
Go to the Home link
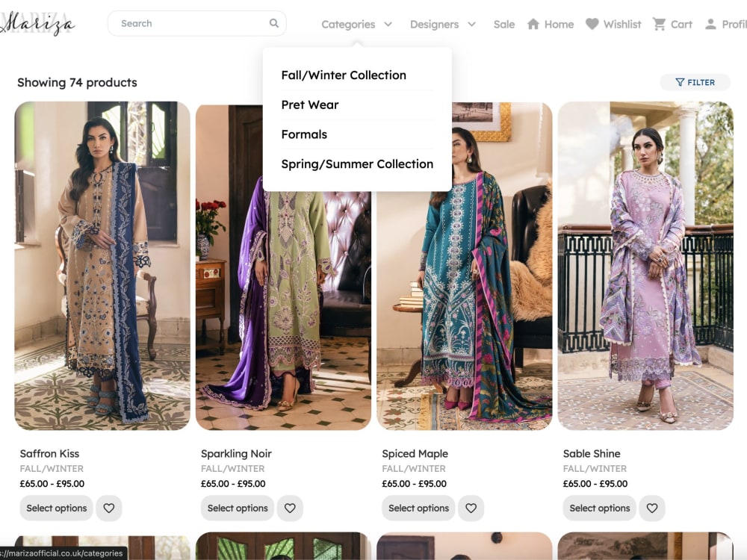560,25
